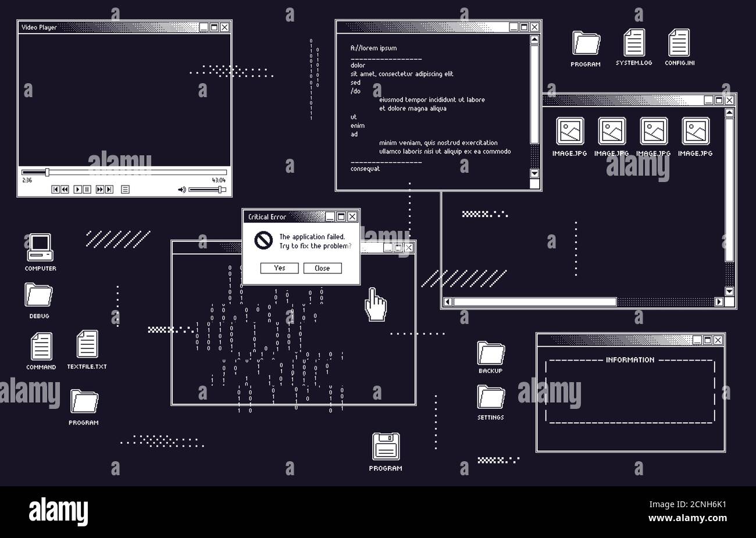The image size is (756, 538).
Task: Click the word 'consequat' in text window
Action: (365, 169)
